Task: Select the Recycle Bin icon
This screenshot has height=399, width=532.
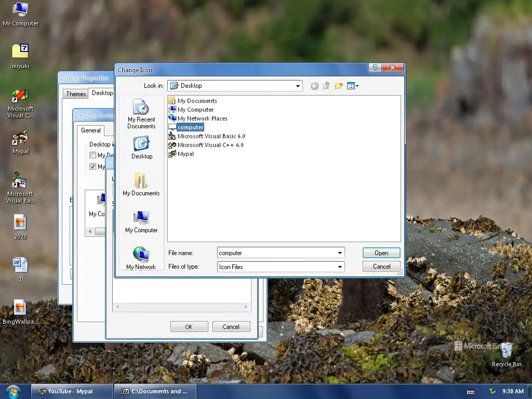Action: click(x=507, y=354)
